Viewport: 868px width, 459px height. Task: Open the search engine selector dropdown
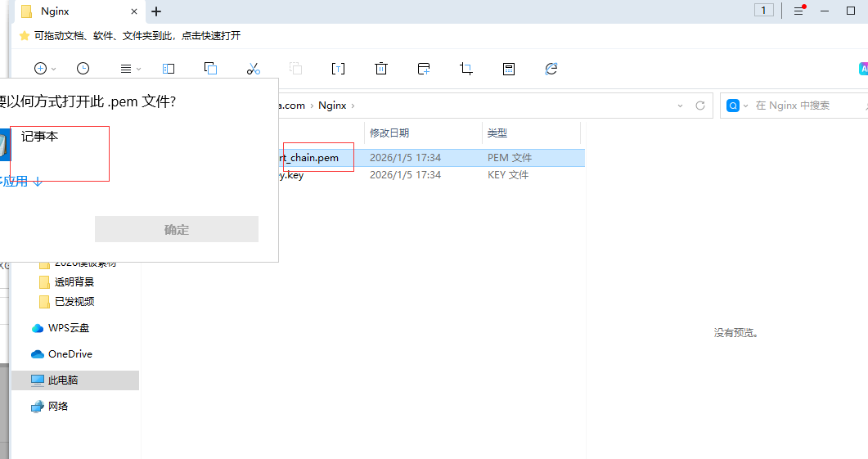point(735,106)
